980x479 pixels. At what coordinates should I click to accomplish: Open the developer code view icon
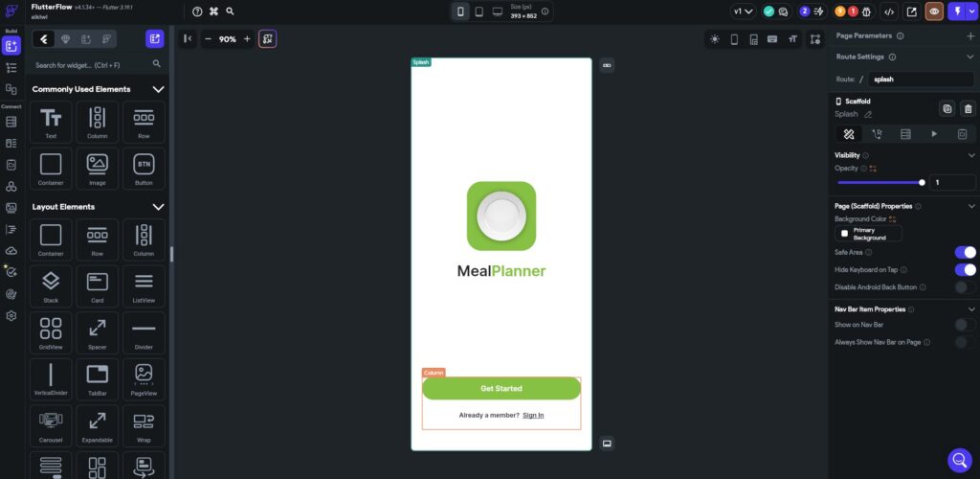click(889, 11)
